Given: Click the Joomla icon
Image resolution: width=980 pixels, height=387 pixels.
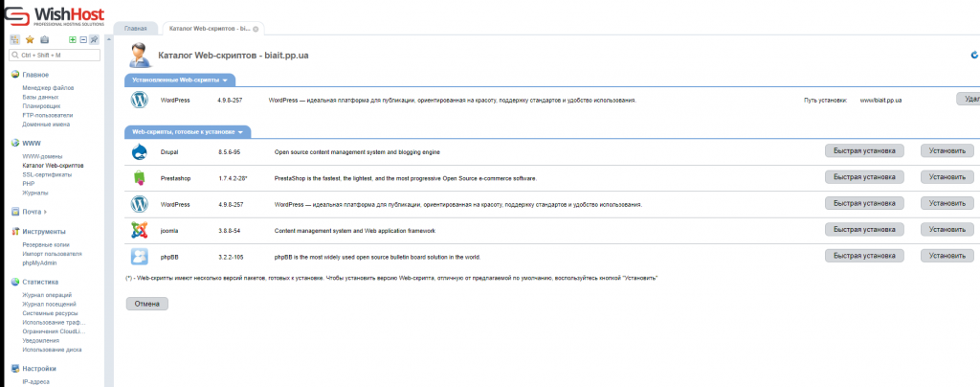Looking at the screenshot, I should point(140,231).
